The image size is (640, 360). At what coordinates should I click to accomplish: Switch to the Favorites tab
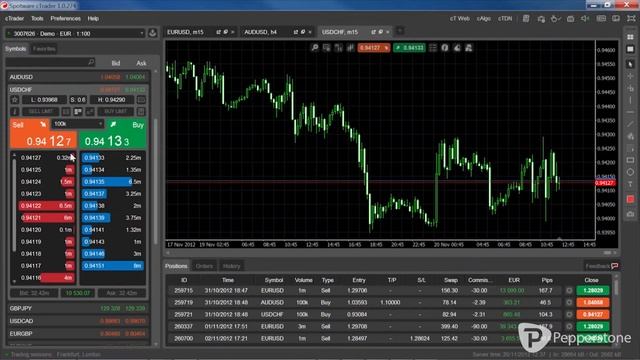point(44,49)
